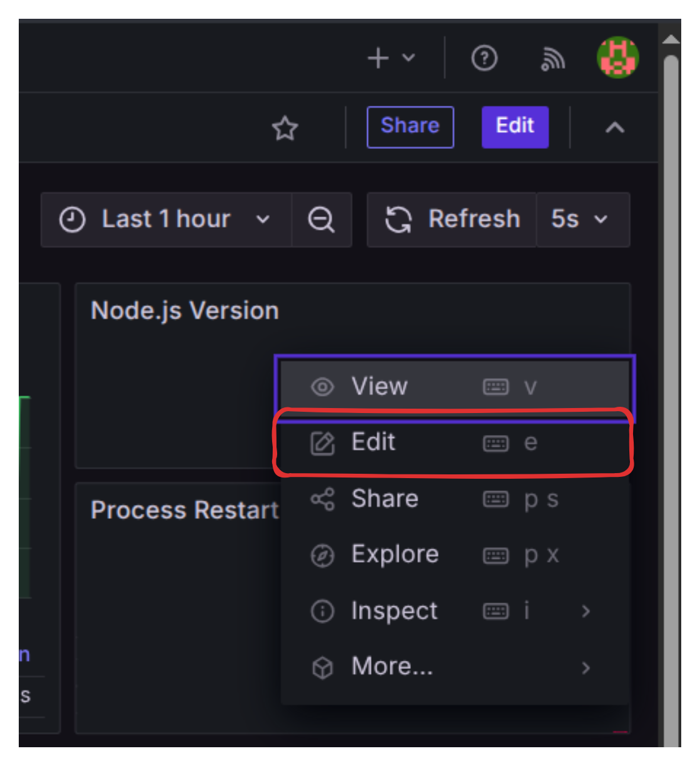
Task: Click the zoom out time range icon
Action: click(x=321, y=220)
